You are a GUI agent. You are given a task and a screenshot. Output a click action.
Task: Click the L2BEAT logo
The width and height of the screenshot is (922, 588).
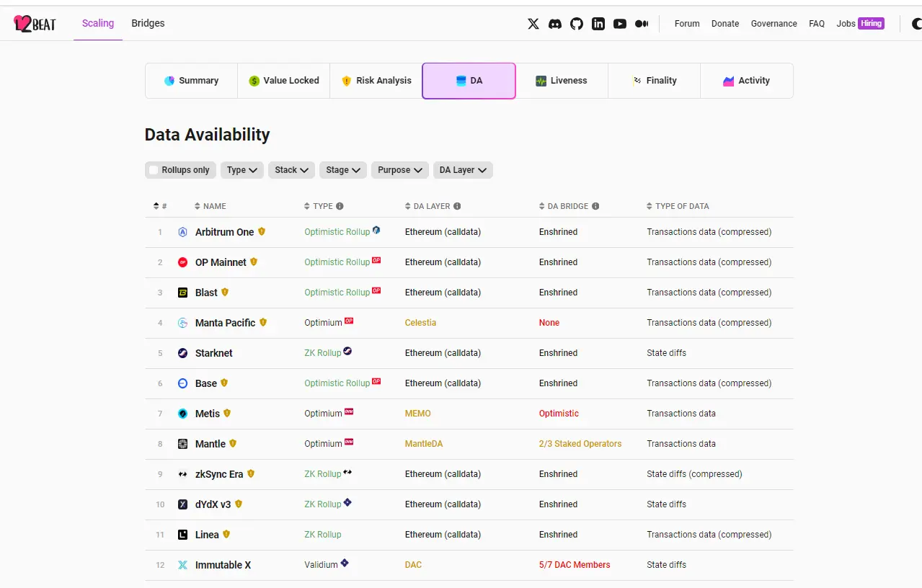(x=35, y=24)
